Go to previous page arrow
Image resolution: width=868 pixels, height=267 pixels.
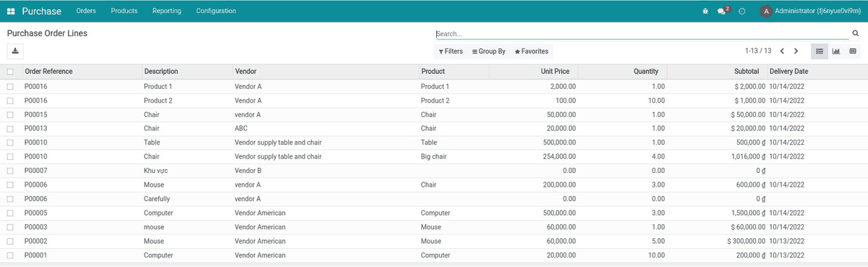point(782,51)
